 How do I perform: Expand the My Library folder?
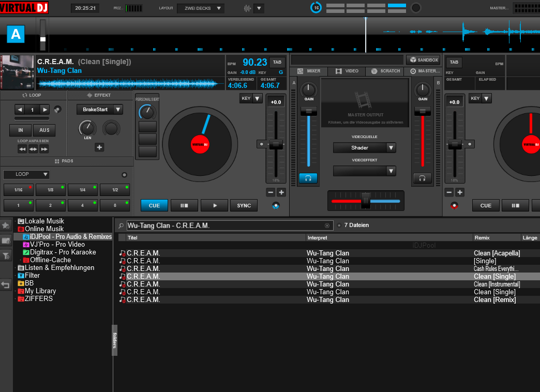(16, 291)
